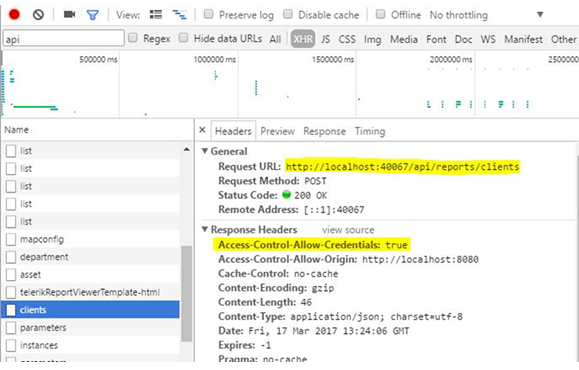Enable Regex filter checkbox
Viewport: 579px width, 370px height.
tap(133, 38)
